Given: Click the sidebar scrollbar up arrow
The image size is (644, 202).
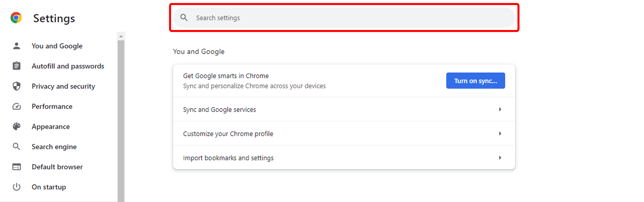Looking at the screenshot, I should 121,36.
